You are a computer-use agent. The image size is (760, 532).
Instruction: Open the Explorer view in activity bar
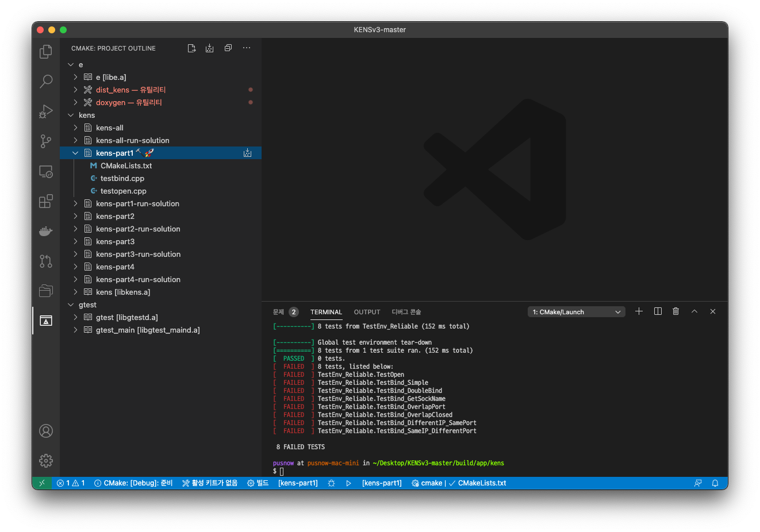point(46,52)
